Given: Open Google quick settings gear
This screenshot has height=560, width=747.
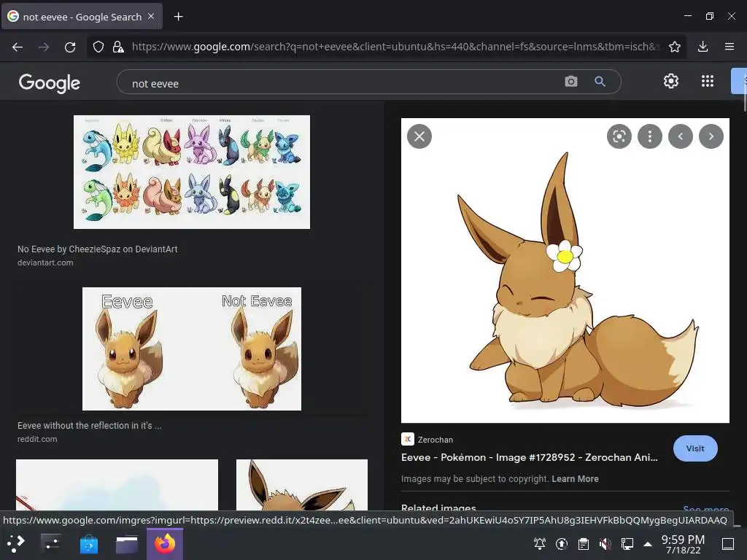Looking at the screenshot, I should [x=671, y=81].
